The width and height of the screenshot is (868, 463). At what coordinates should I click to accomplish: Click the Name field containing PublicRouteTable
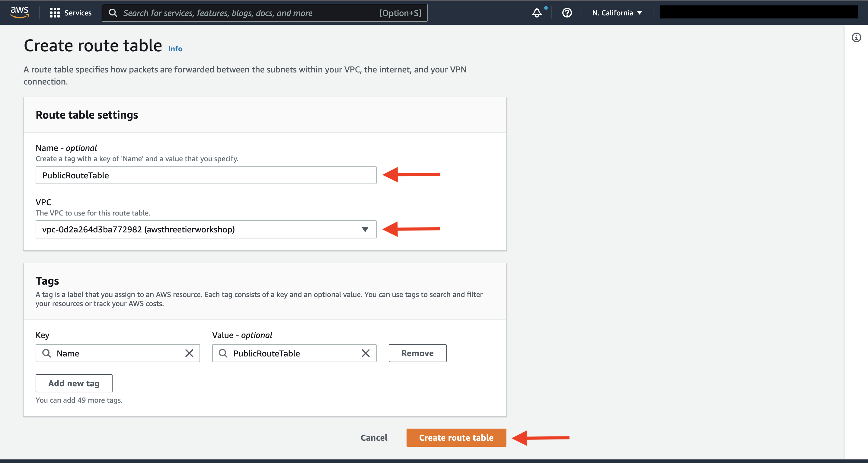(x=206, y=175)
